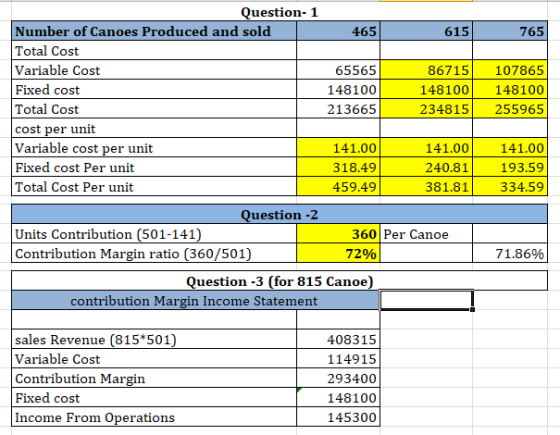560x435 pixels.
Task: Click variable cost value 86715
Action: pos(426,70)
